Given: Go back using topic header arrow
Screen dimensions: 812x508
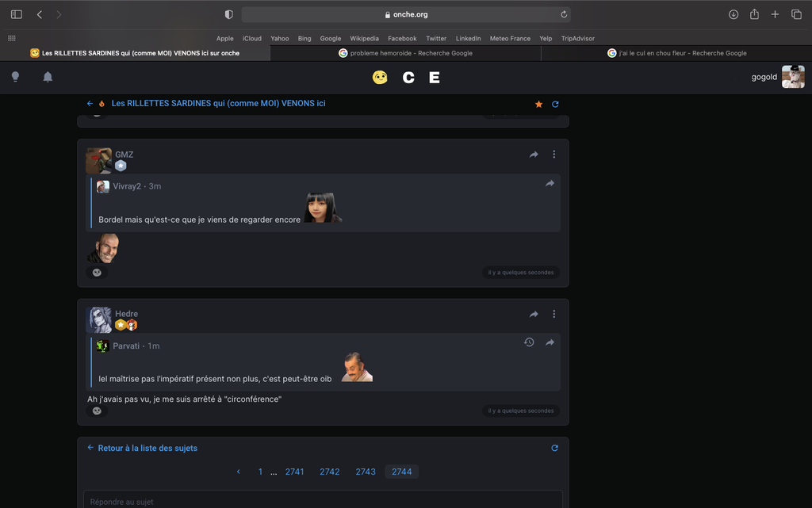Looking at the screenshot, I should [x=90, y=104].
